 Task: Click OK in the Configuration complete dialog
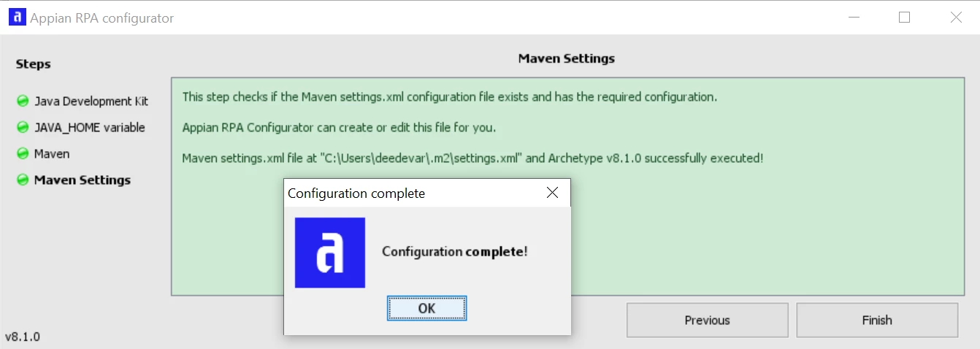pos(426,308)
